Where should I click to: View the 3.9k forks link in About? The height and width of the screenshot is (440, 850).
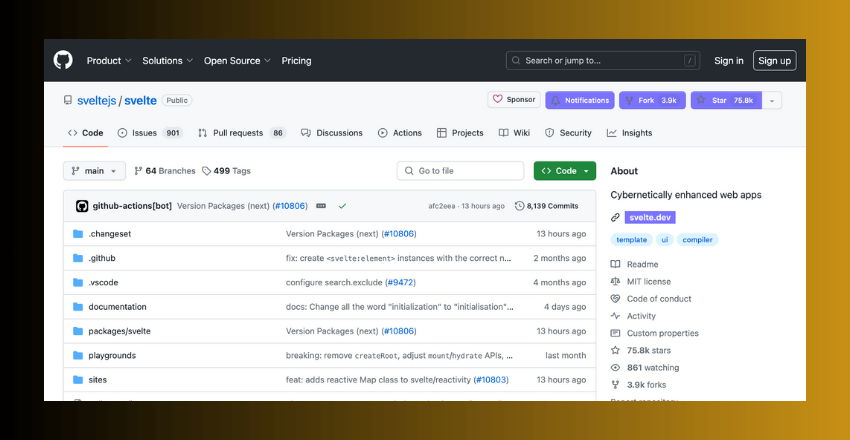[639, 385]
